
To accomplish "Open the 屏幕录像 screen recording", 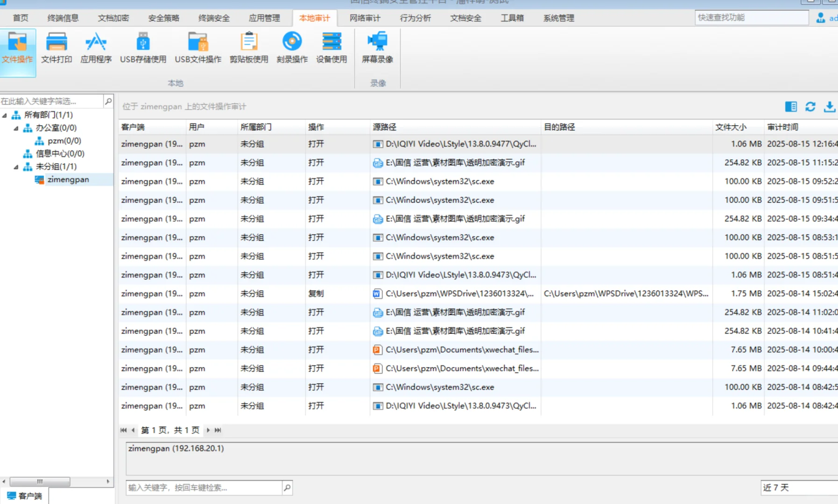I will [x=377, y=48].
